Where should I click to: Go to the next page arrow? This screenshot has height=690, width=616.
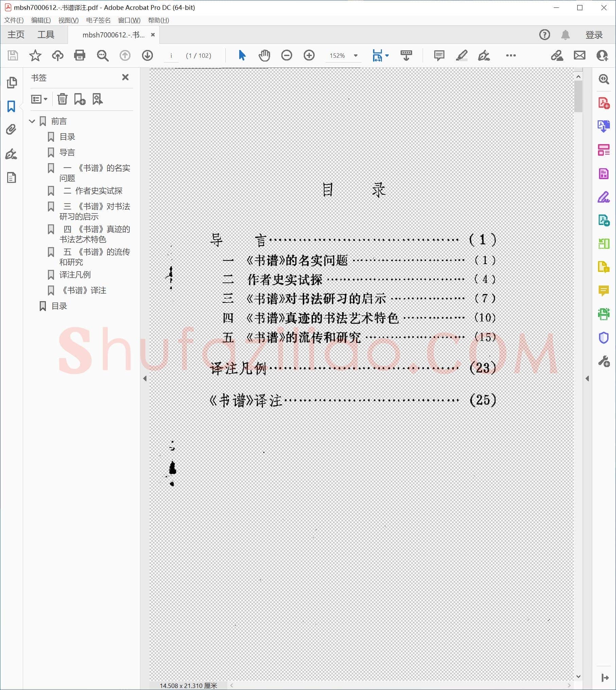[x=147, y=55]
